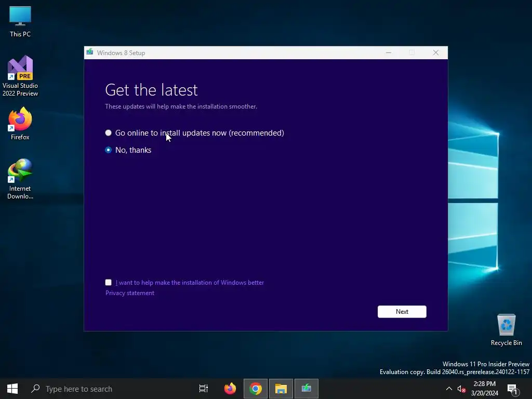Open the notification center icon
Viewport: 532px width, 399px height.
tap(513, 389)
